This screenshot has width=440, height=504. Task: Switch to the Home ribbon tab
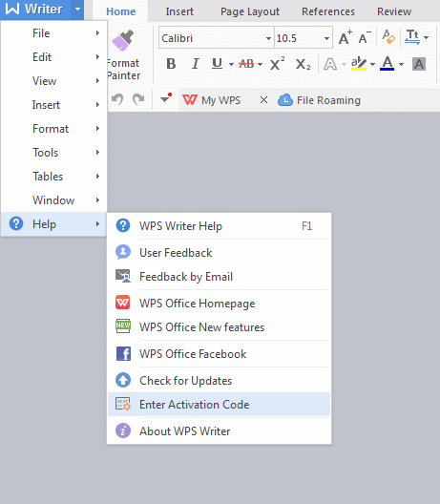tap(121, 11)
